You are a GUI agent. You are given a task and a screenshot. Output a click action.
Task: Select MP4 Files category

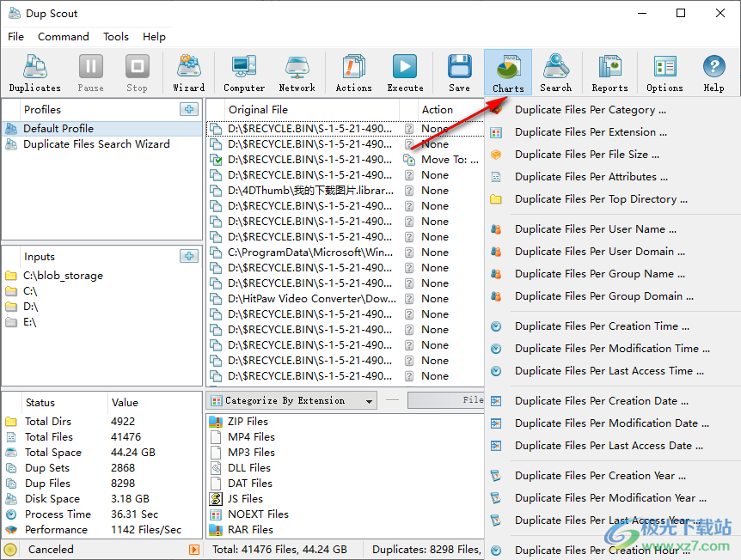pyautogui.click(x=346, y=437)
